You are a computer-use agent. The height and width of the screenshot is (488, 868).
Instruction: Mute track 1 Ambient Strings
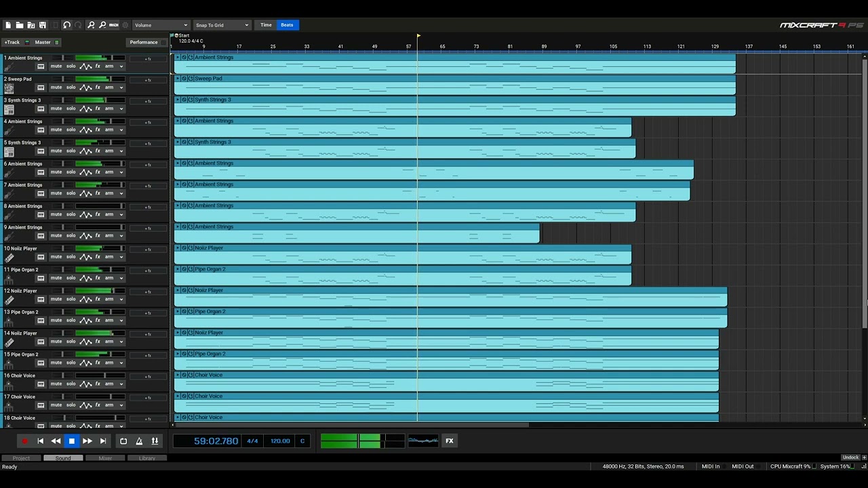[x=56, y=66]
